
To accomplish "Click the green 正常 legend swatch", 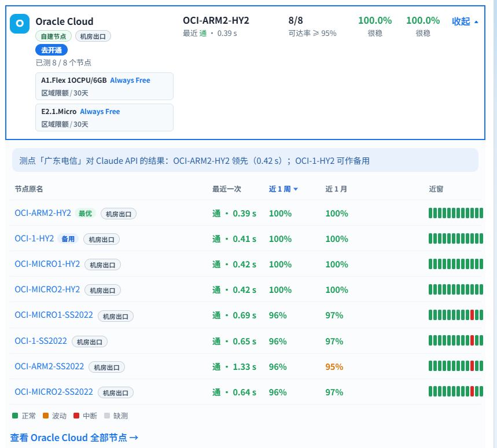I will [x=15, y=416].
